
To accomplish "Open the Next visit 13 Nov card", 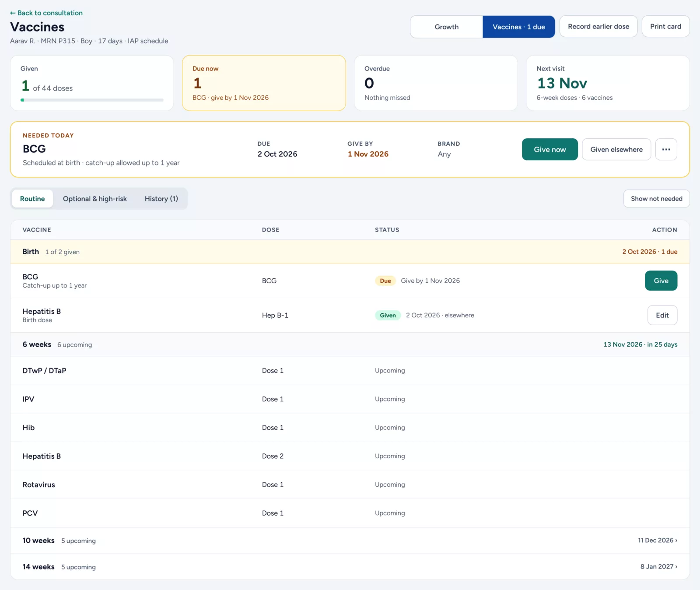I will pyautogui.click(x=608, y=83).
